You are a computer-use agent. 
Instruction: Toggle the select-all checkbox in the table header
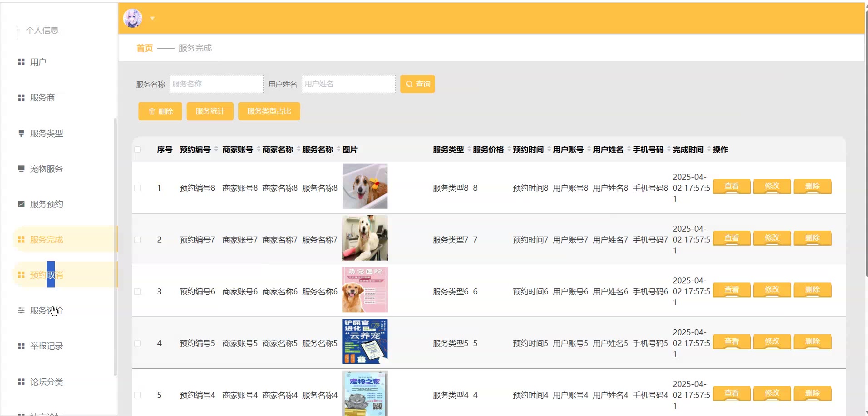(138, 149)
